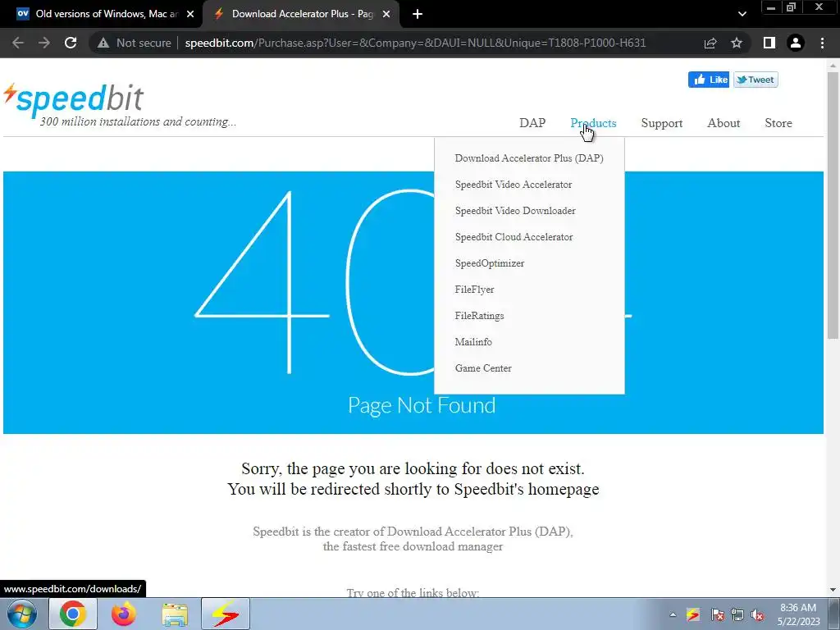
Task: Click the browser forward arrow
Action: pyautogui.click(x=44, y=43)
